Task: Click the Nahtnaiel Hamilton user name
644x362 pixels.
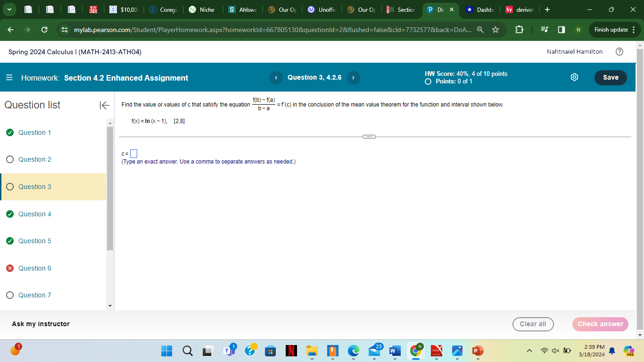Action: (575, 52)
